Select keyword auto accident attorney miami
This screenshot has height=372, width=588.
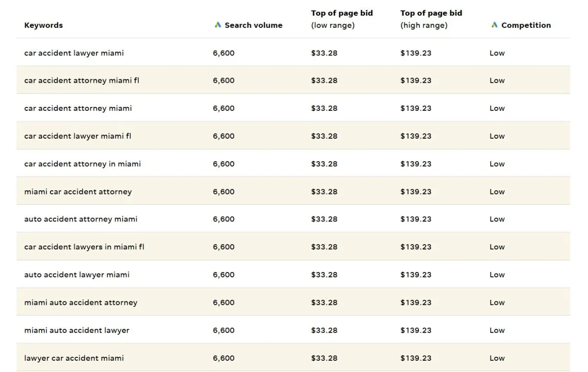point(81,219)
